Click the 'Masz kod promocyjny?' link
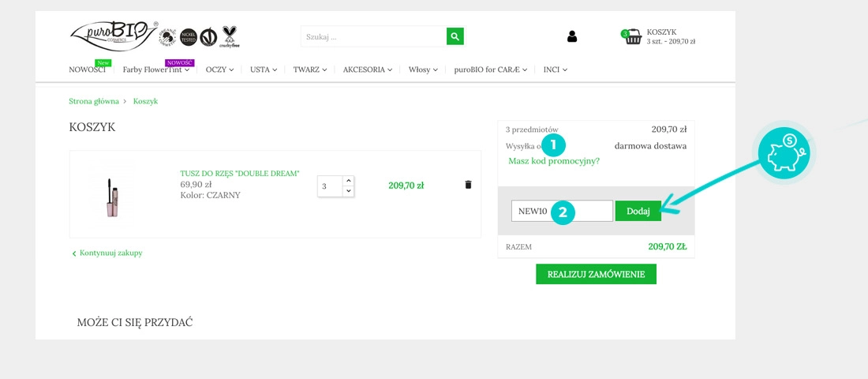The image size is (868, 379). click(x=553, y=161)
